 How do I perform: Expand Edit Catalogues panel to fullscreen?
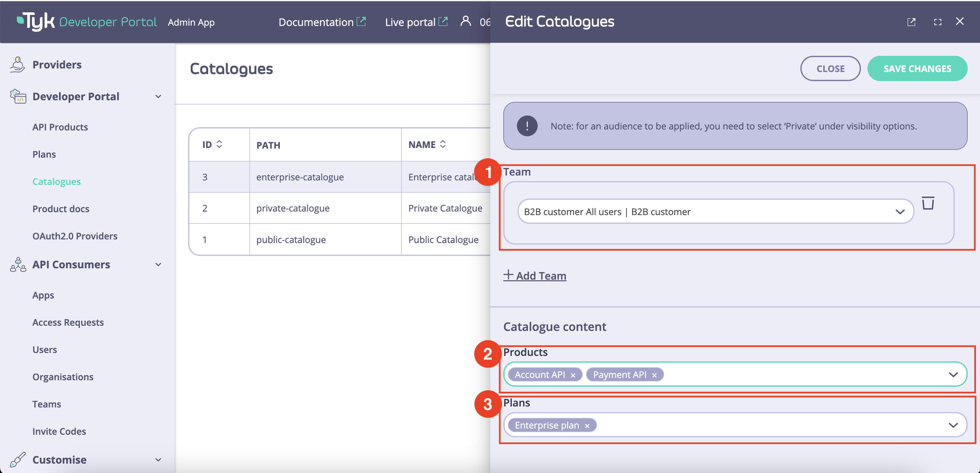pos(938,22)
